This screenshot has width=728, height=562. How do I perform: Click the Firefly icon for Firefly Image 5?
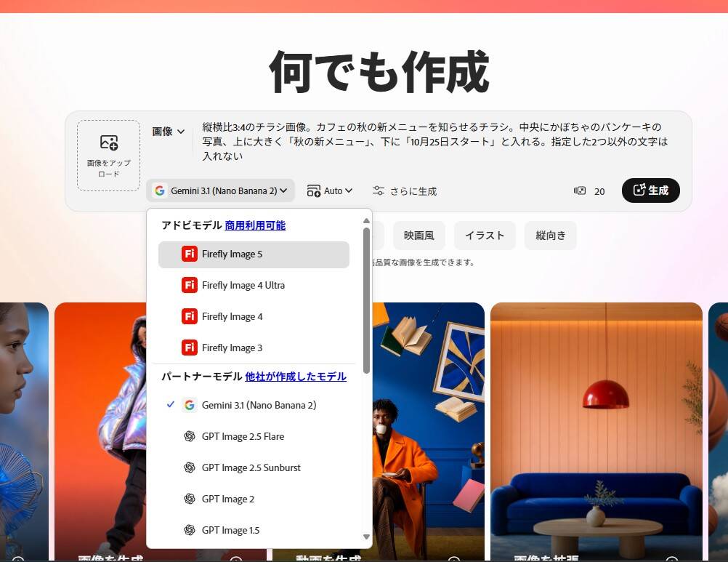(x=190, y=254)
